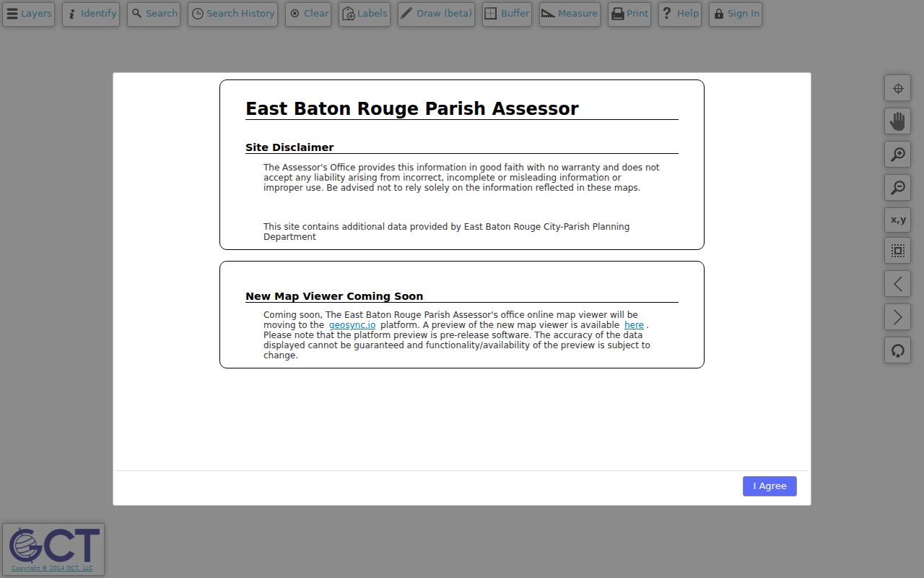Activate the Identify tool
Viewport: 924px width, 578px height.
(x=91, y=14)
